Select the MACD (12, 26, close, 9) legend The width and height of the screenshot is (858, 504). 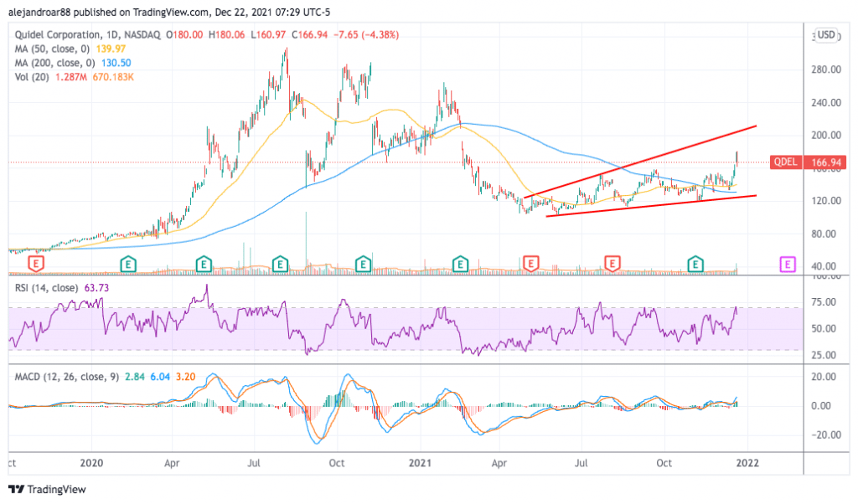tap(66, 377)
